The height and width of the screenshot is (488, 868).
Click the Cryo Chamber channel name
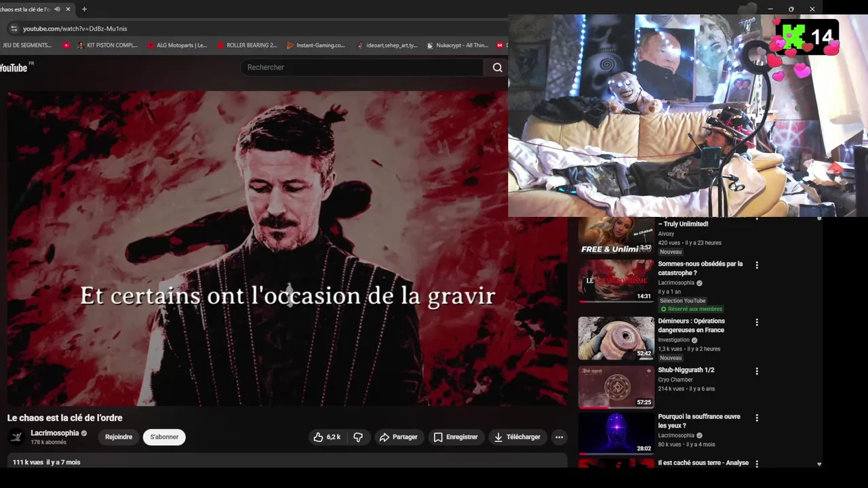[675, 380]
